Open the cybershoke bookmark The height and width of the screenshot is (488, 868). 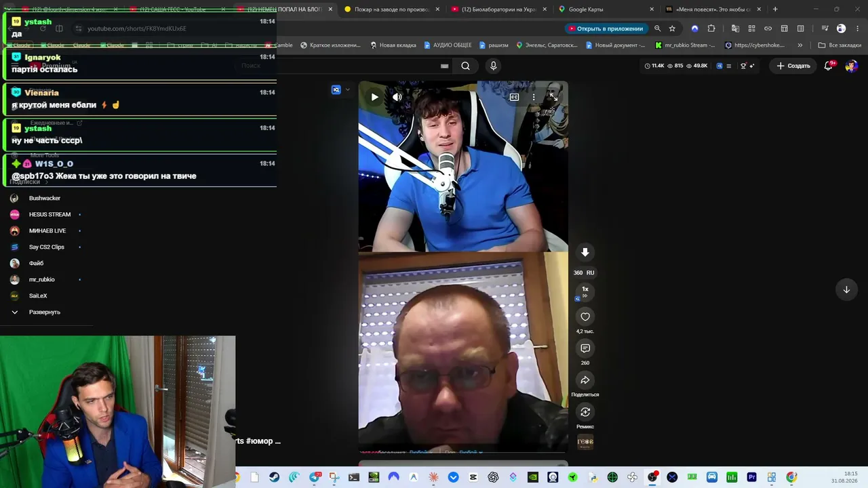pyautogui.click(x=755, y=45)
